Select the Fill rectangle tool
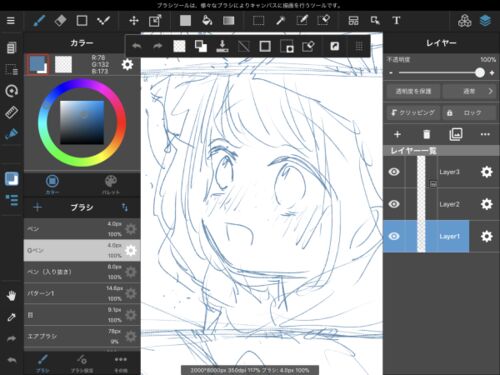The height and width of the screenshot is (375, 500). pyautogui.click(x=185, y=21)
